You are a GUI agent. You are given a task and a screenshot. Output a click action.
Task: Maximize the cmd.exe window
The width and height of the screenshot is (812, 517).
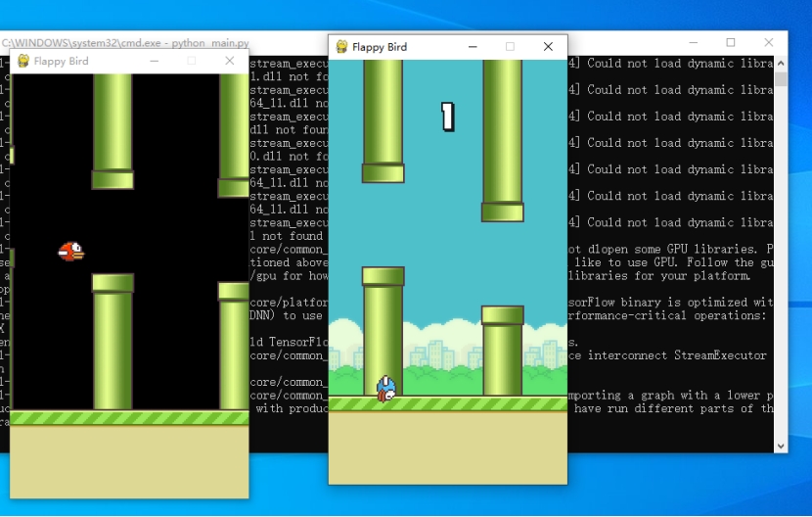click(x=731, y=42)
